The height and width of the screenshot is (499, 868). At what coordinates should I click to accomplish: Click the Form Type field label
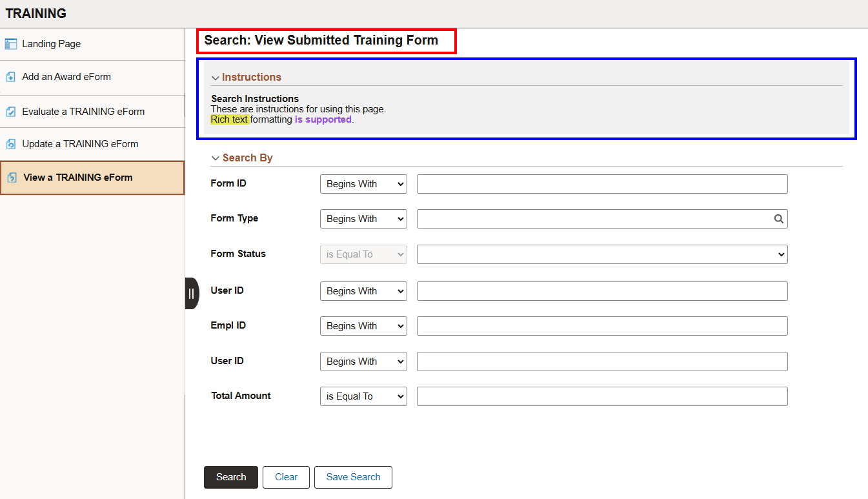click(235, 218)
